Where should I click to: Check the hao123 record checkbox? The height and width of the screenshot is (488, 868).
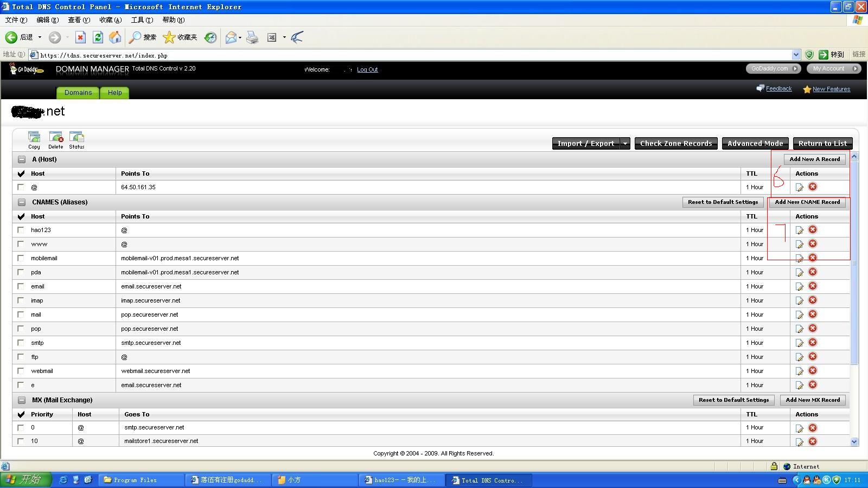(x=21, y=230)
